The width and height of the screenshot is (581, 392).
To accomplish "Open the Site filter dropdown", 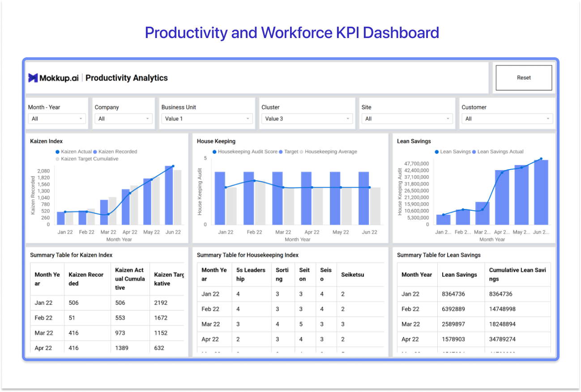I will pos(407,119).
